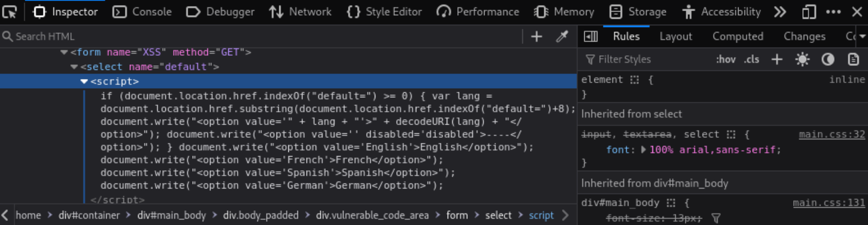Viewport: 868px width, 225px height.
Task: Open the devtools three-dot options menu
Action: tap(833, 12)
